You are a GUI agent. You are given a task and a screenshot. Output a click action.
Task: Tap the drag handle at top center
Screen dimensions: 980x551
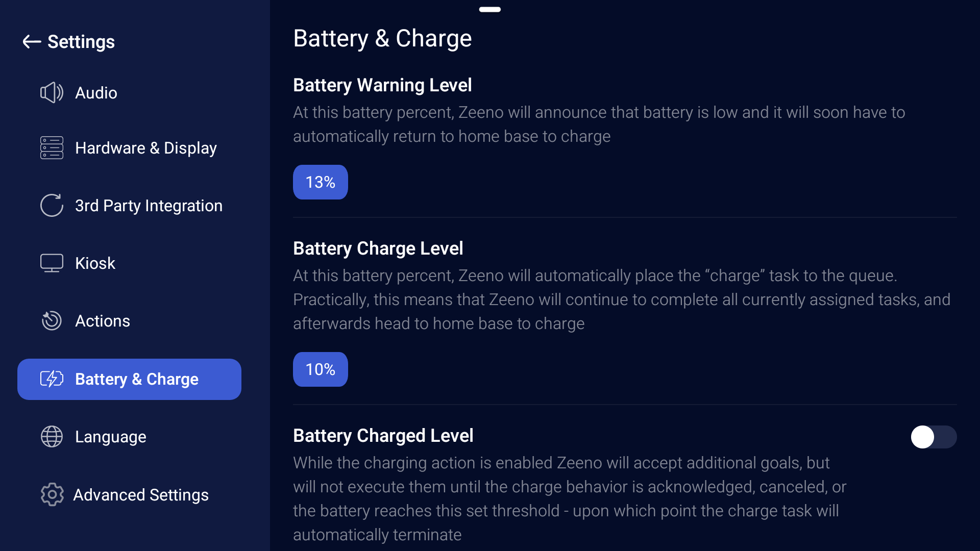click(489, 9)
